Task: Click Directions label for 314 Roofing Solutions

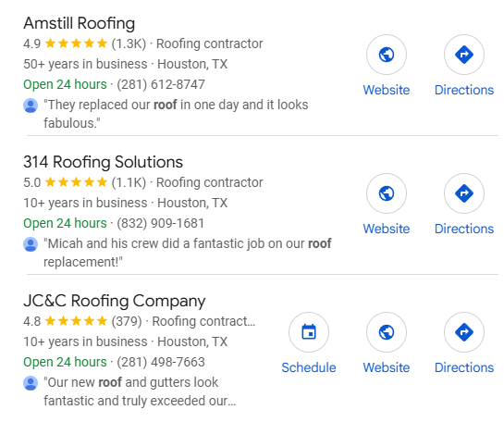Action: 464,229
